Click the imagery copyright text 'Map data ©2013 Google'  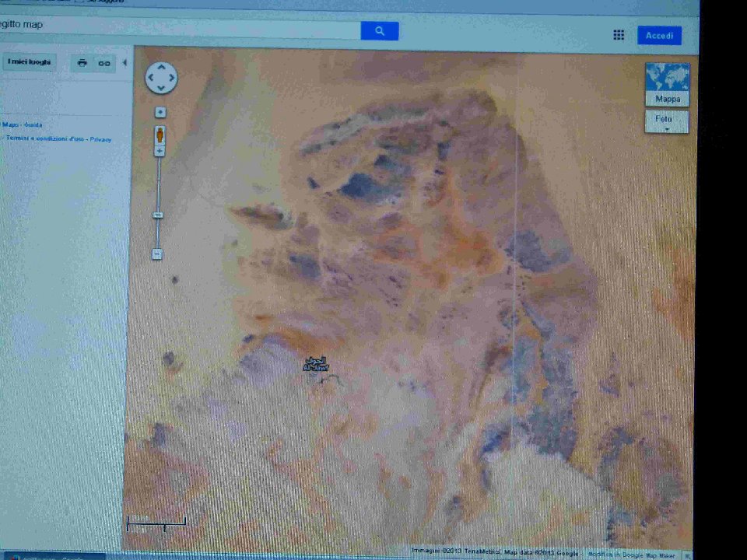click(542, 552)
